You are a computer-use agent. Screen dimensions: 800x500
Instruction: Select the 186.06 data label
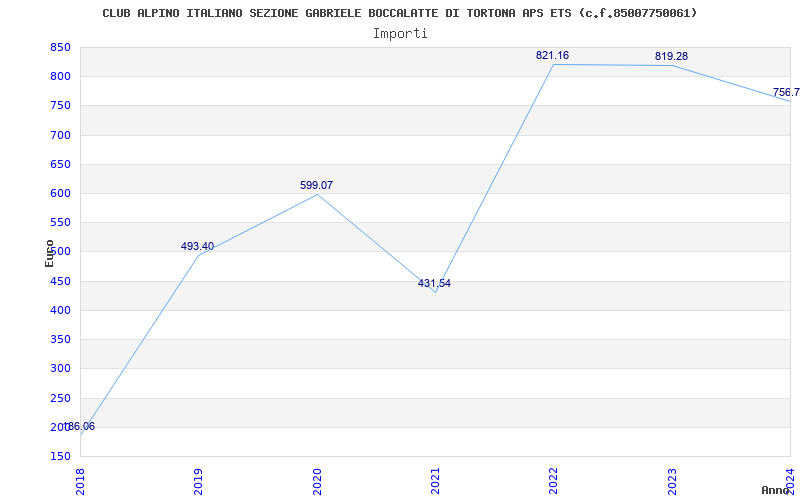coord(79,427)
